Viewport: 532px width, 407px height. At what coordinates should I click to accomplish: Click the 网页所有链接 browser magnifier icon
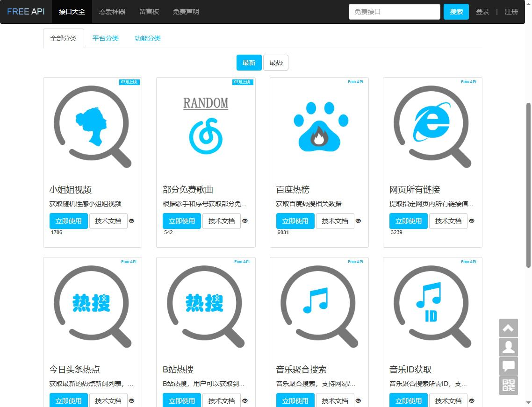click(432, 127)
